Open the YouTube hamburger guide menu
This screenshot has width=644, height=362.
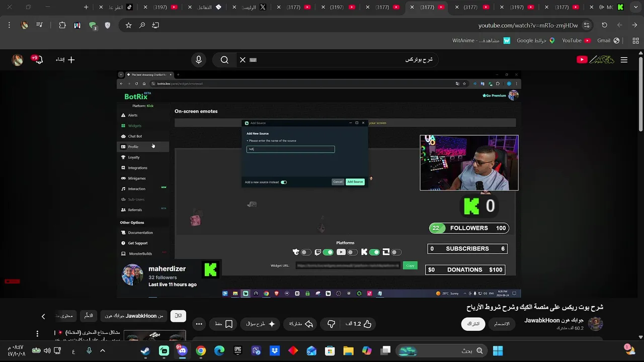624,60
